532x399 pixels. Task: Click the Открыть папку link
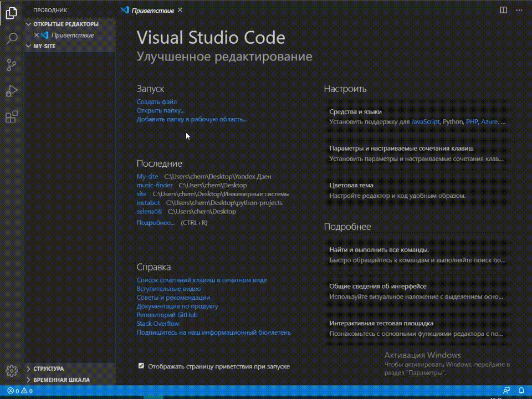161,110
